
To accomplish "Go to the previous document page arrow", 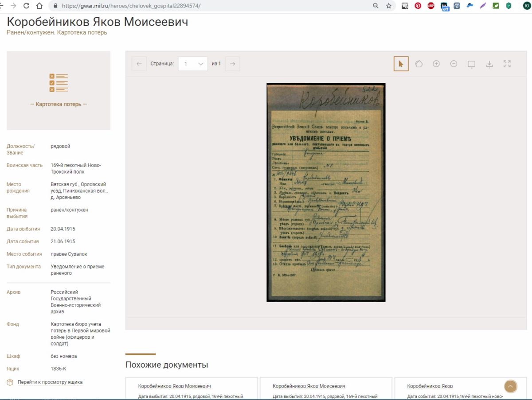I will [x=139, y=64].
